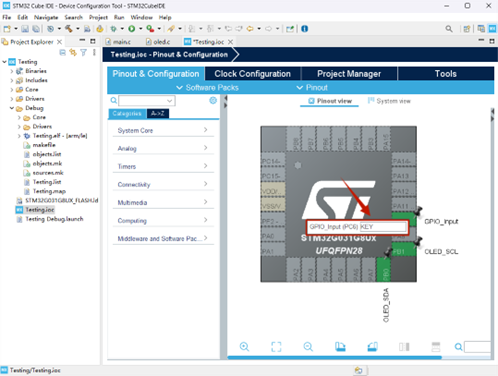Image resolution: width=498 pixels, height=376 pixels.
Task: Select the A->Z sorting tab
Action: click(x=158, y=113)
